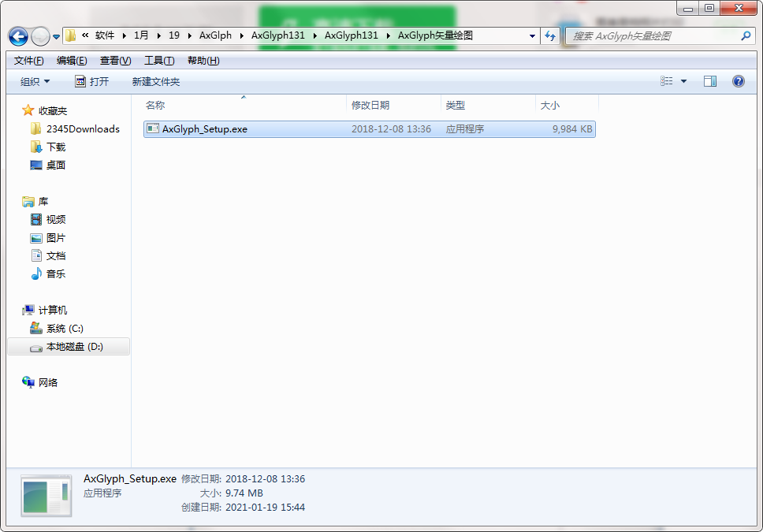The image size is (763, 532).
Task: Select 网络 in the navigation pane
Action: click(48, 382)
